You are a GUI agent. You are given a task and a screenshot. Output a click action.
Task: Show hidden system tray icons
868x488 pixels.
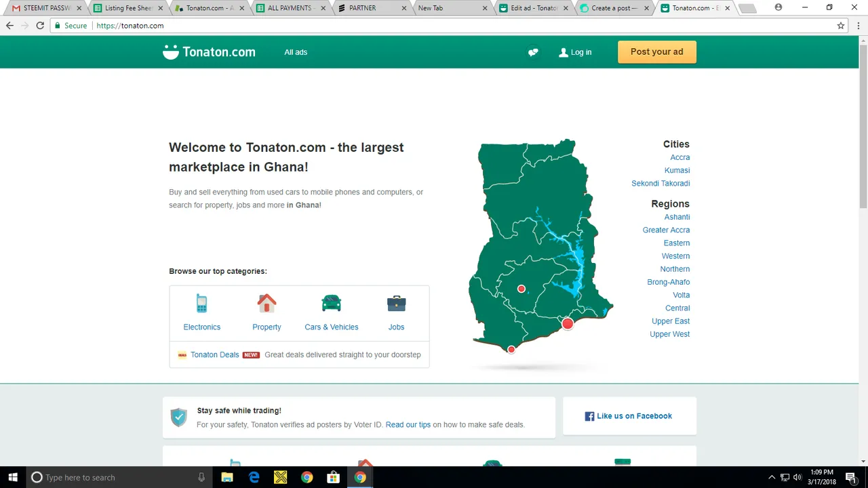771,477
